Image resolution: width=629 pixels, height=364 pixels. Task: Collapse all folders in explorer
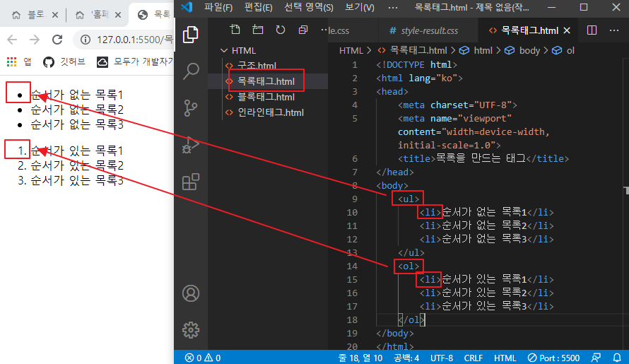pos(303,30)
